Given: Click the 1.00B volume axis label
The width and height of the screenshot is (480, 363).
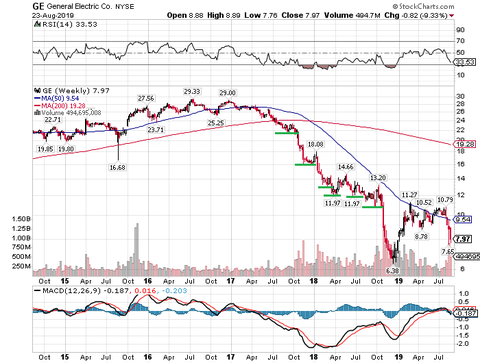Looking at the screenshot, I should click(x=21, y=238).
